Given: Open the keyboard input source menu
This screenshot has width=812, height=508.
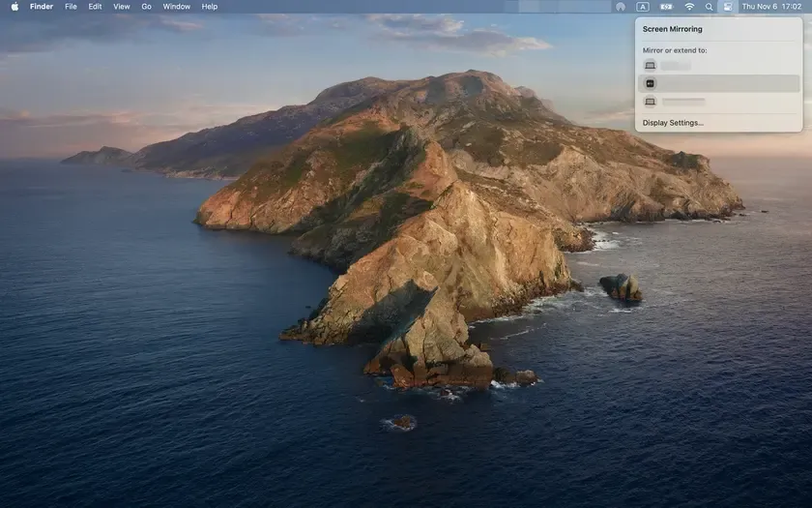Looking at the screenshot, I should click(x=643, y=7).
